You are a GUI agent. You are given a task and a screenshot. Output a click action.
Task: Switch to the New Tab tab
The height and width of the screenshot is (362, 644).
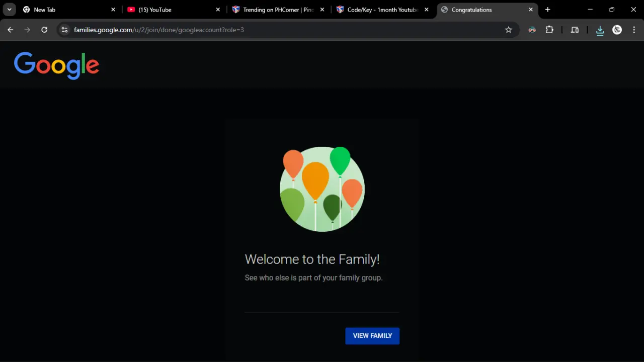coord(68,10)
